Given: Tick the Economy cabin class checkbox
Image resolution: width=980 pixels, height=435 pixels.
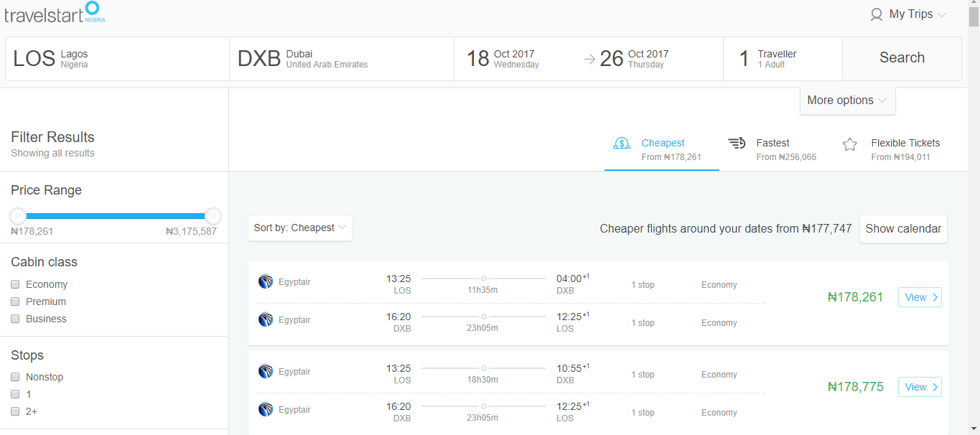Looking at the screenshot, I should tap(15, 284).
